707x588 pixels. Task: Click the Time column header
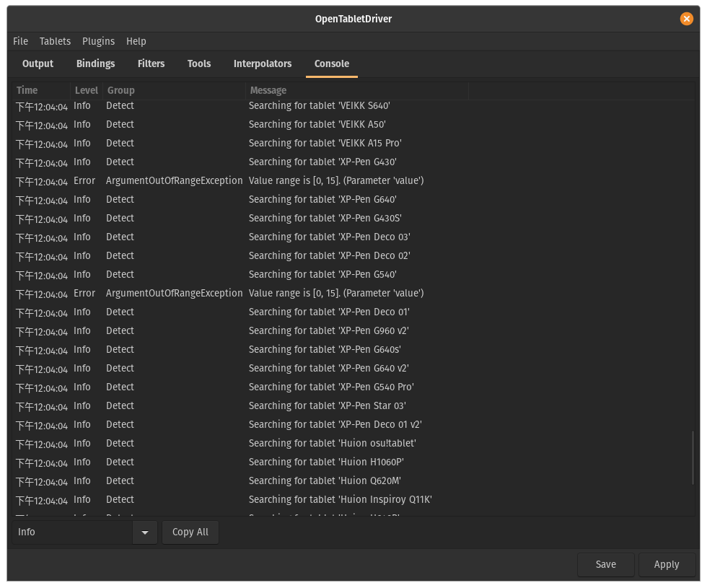coord(41,90)
